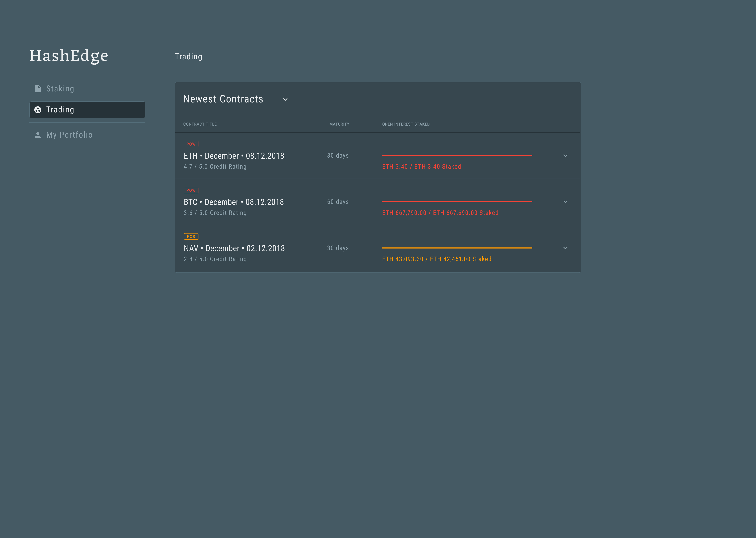756x538 pixels.
Task: Expand the NAV December contract row
Action: click(565, 248)
